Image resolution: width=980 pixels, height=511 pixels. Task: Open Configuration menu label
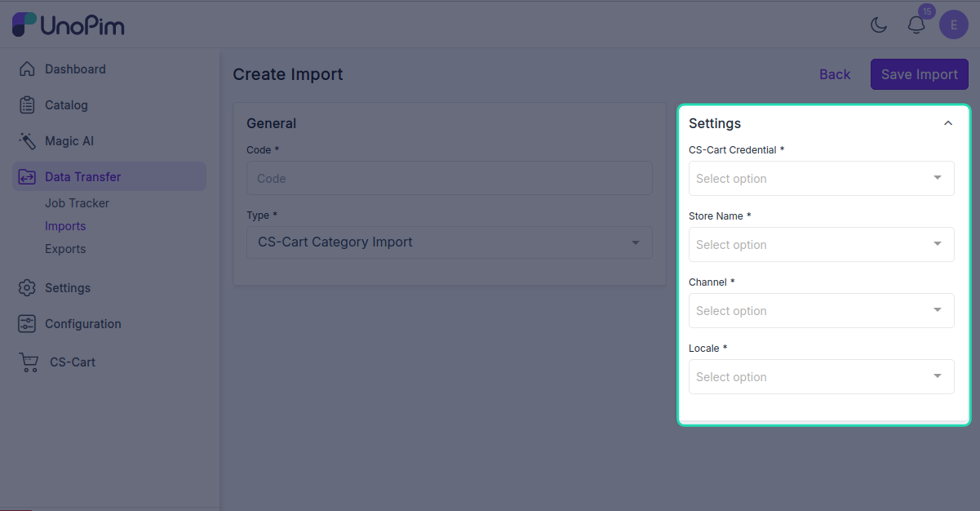tap(83, 324)
